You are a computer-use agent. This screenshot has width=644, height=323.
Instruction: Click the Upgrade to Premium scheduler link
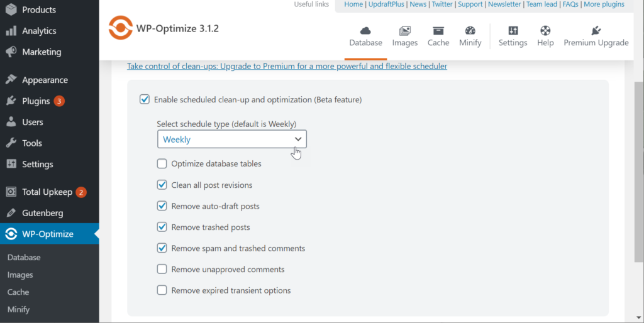click(x=287, y=66)
